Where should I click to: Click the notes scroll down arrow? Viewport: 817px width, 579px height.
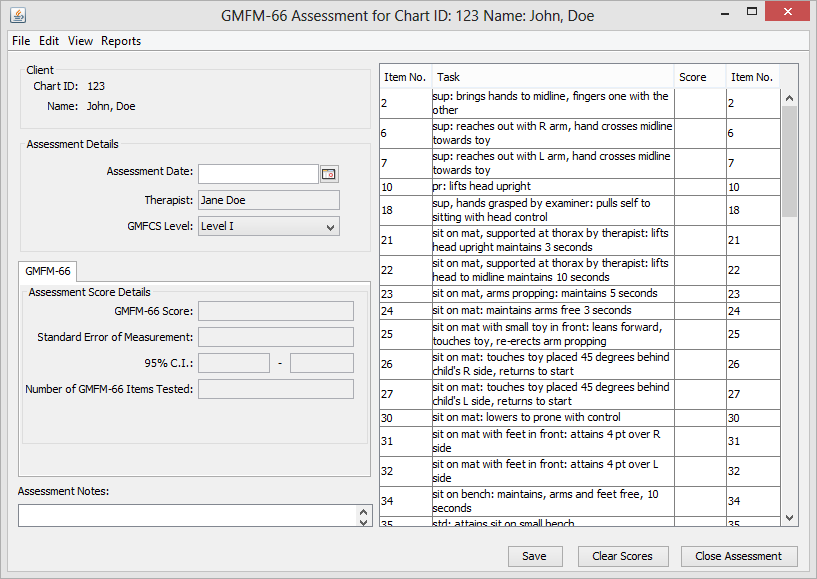pos(364,521)
